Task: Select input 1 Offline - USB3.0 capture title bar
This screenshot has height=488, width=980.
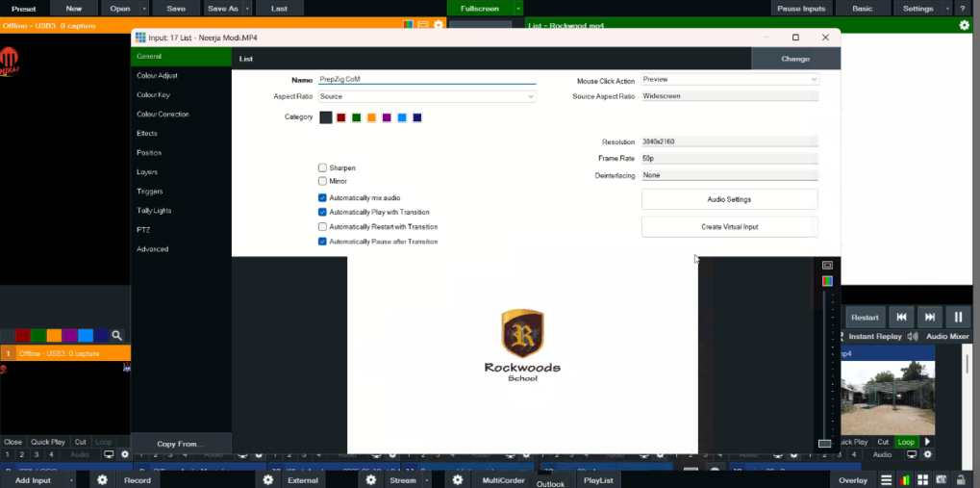Action: (x=65, y=353)
